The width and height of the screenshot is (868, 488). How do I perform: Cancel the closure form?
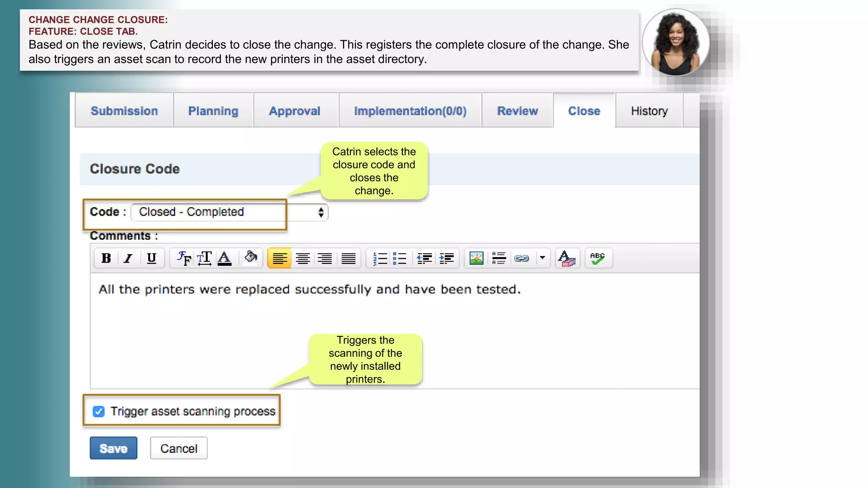(179, 448)
